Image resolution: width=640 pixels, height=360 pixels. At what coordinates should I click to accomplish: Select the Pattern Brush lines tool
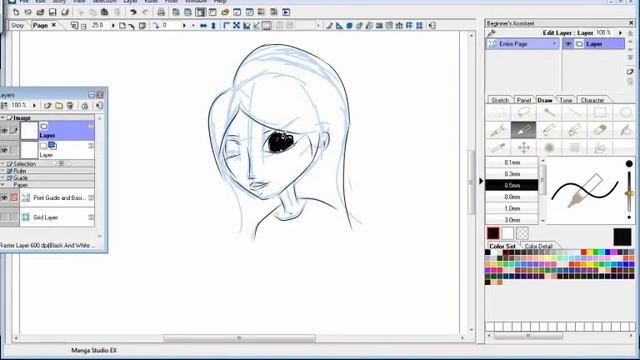pyautogui.click(x=574, y=147)
